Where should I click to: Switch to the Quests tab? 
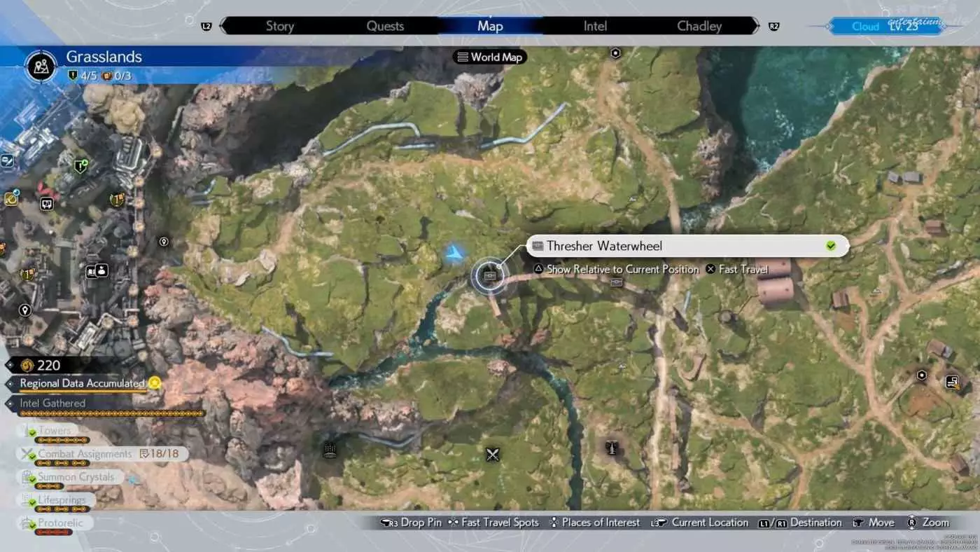[x=385, y=27]
